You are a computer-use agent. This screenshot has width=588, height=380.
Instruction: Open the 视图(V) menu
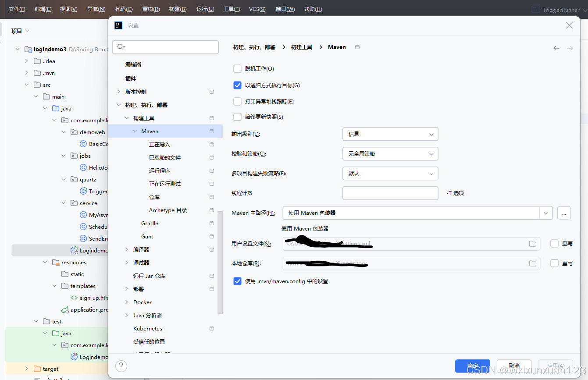tap(68, 9)
